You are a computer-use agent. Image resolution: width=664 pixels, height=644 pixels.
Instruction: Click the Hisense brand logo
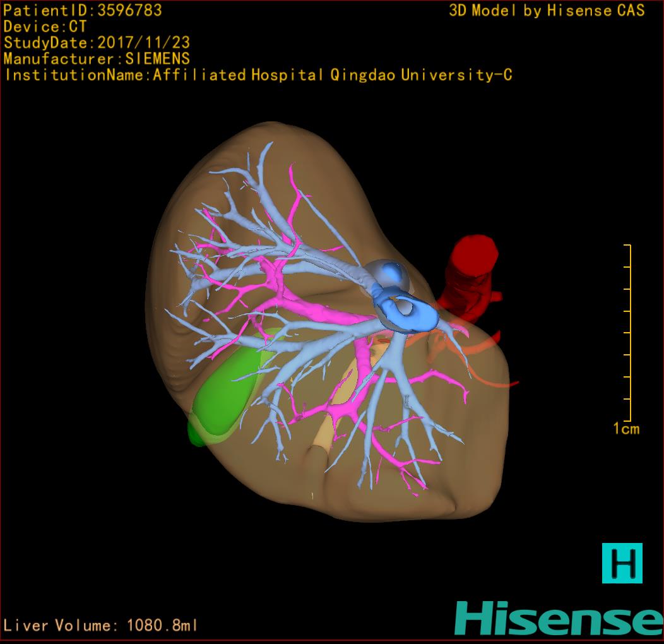click(558, 619)
